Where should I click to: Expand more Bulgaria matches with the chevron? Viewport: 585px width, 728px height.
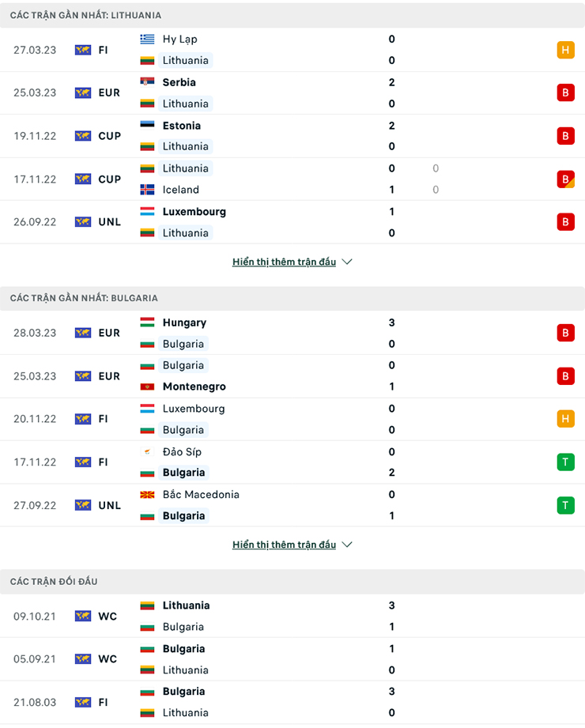pyautogui.click(x=347, y=545)
